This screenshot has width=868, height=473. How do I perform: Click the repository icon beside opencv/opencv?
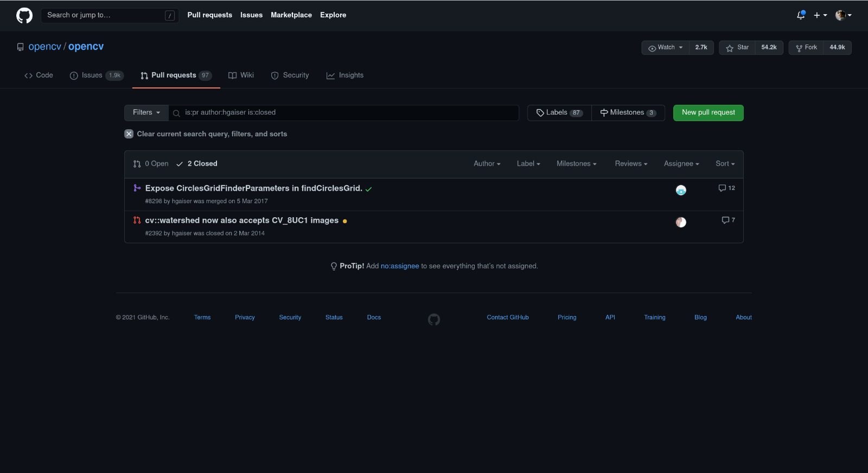point(20,47)
